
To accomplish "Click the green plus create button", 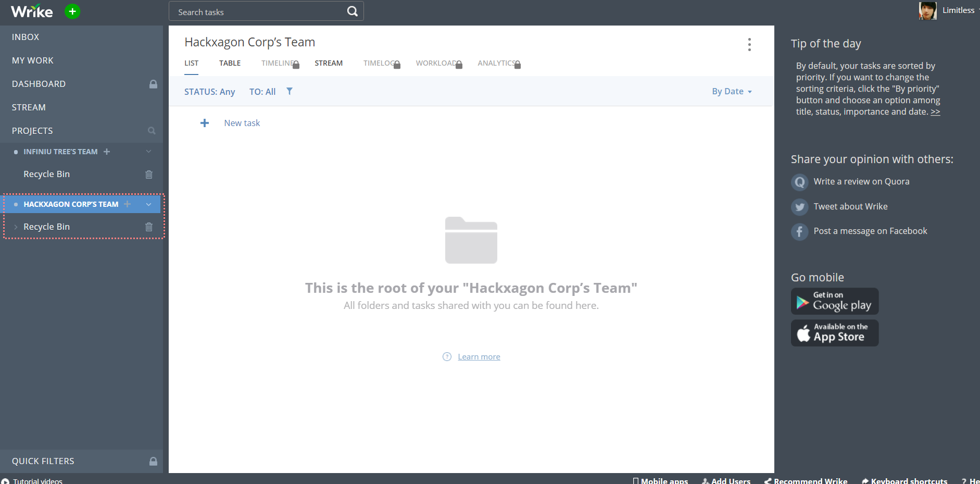I will (72, 11).
